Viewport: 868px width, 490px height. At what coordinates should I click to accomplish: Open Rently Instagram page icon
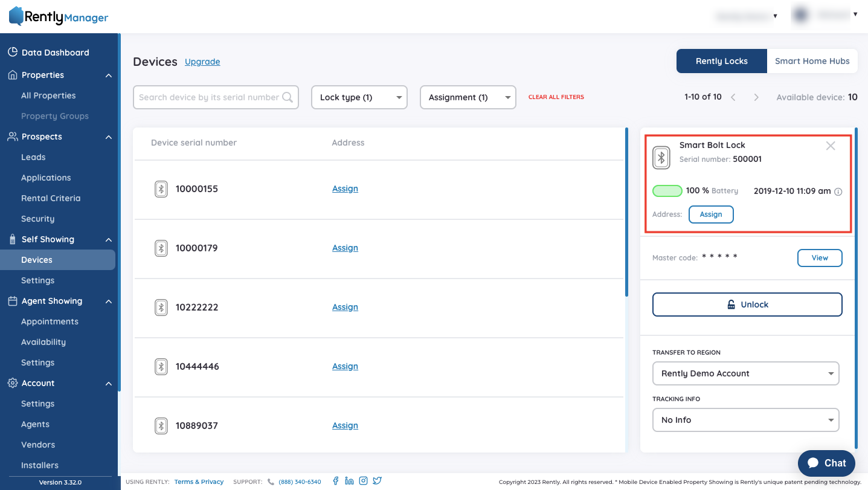(x=363, y=481)
